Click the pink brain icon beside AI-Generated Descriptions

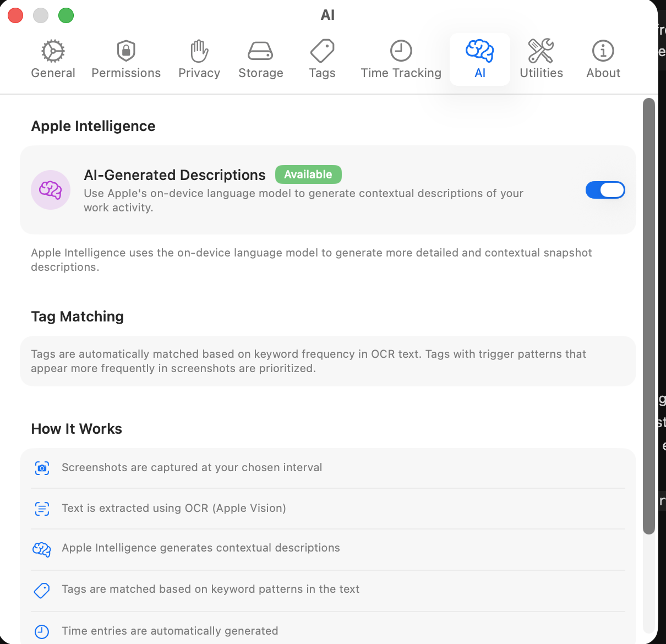(51, 190)
